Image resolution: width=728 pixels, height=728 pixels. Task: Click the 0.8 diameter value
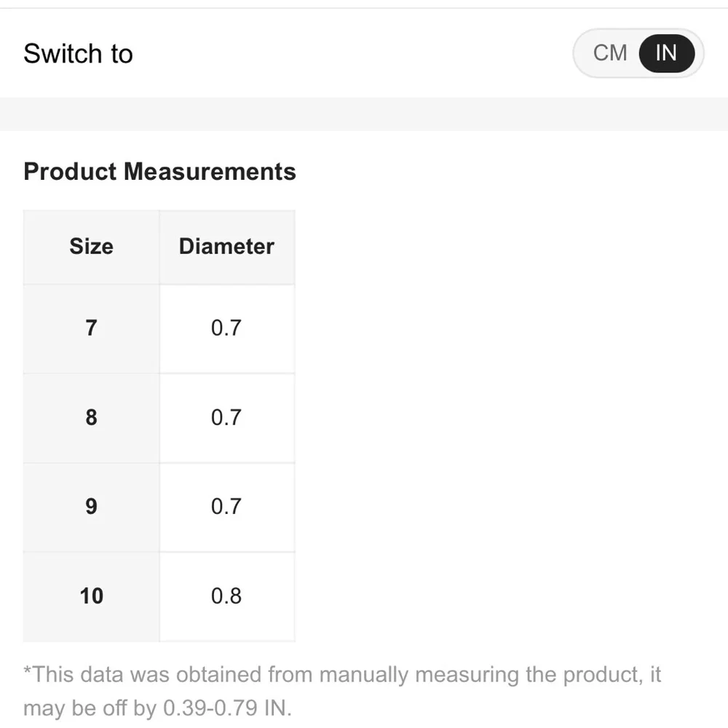(226, 596)
